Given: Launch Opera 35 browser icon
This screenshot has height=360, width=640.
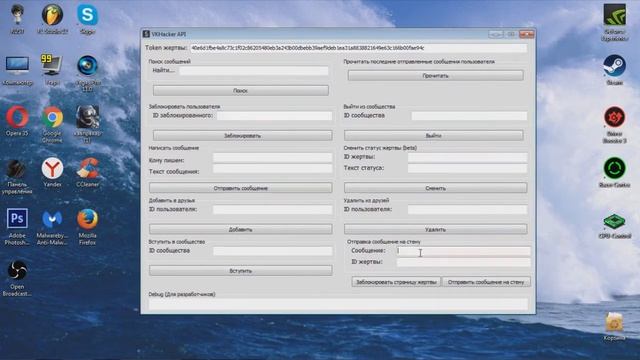Looking at the screenshot, I should (17, 118).
